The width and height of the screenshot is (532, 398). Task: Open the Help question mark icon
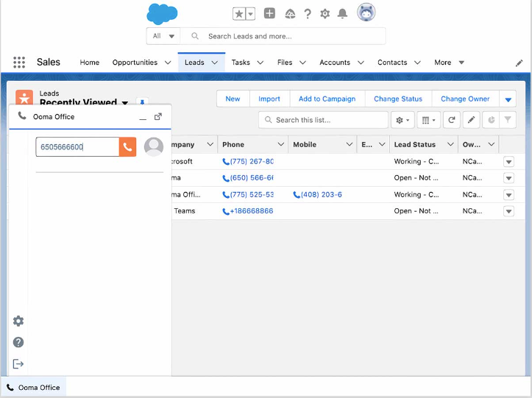(x=308, y=14)
